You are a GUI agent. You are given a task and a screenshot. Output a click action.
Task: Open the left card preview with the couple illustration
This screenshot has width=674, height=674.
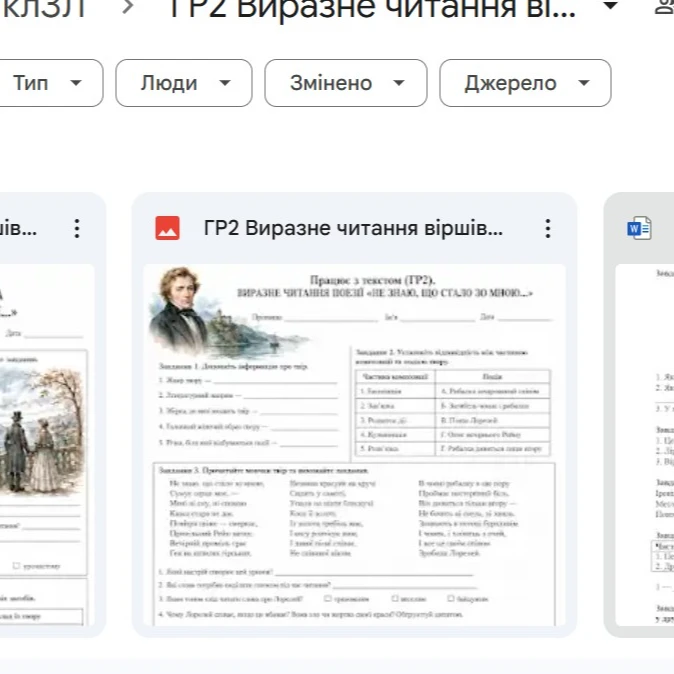point(47,445)
